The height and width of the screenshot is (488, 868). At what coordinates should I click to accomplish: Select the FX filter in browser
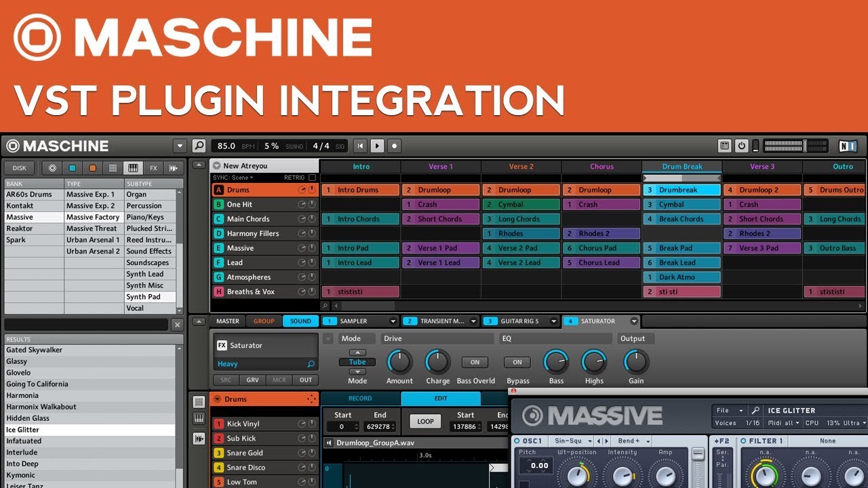pos(153,168)
